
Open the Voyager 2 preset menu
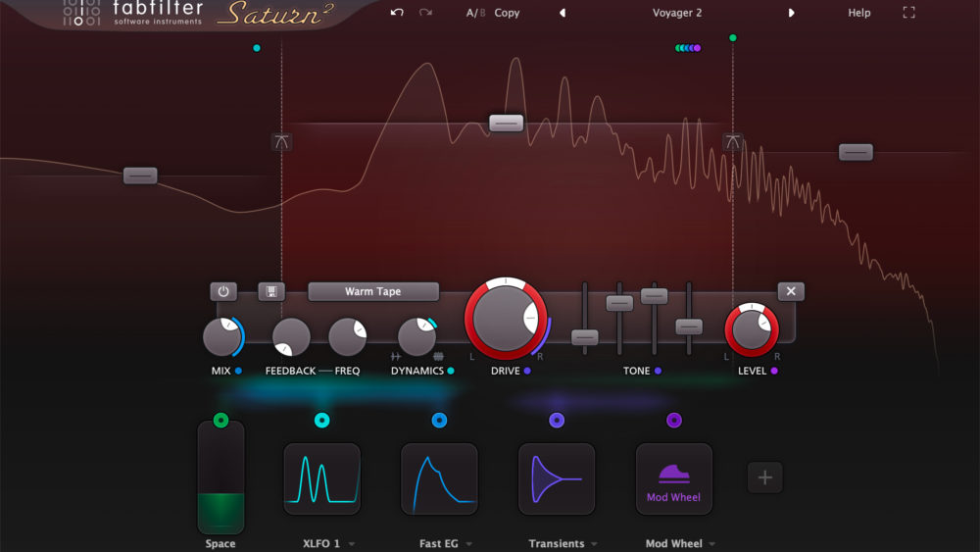click(677, 13)
